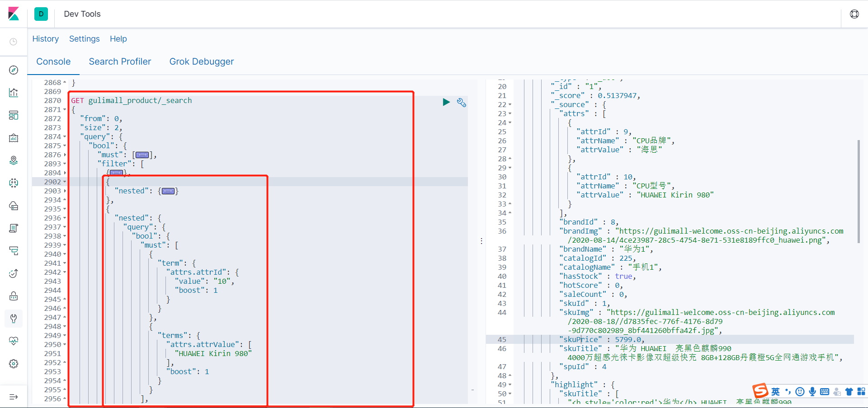Open Dashboard from the sidebar icon
Viewport: 868px width, 408px height.
[x=14, y=115]
